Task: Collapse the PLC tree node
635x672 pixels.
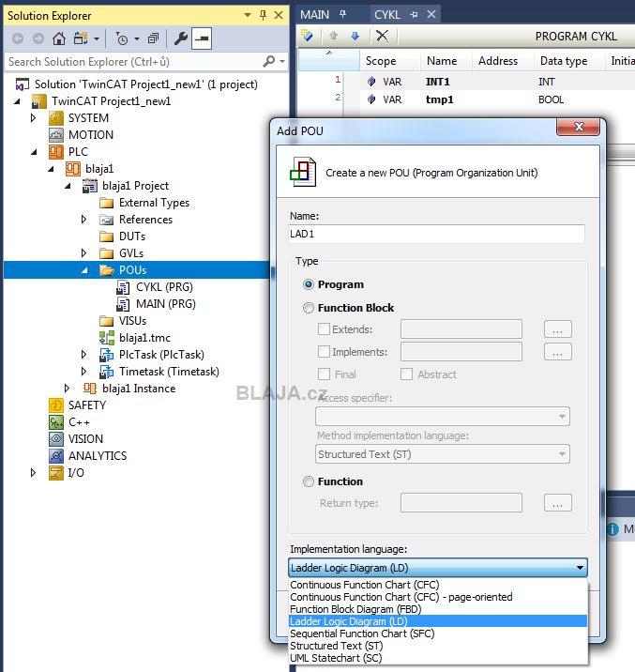Action: pos(35,152)
